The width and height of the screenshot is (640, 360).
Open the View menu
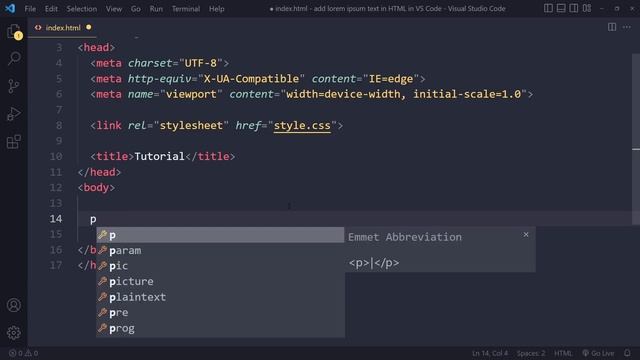click(114, 9)
